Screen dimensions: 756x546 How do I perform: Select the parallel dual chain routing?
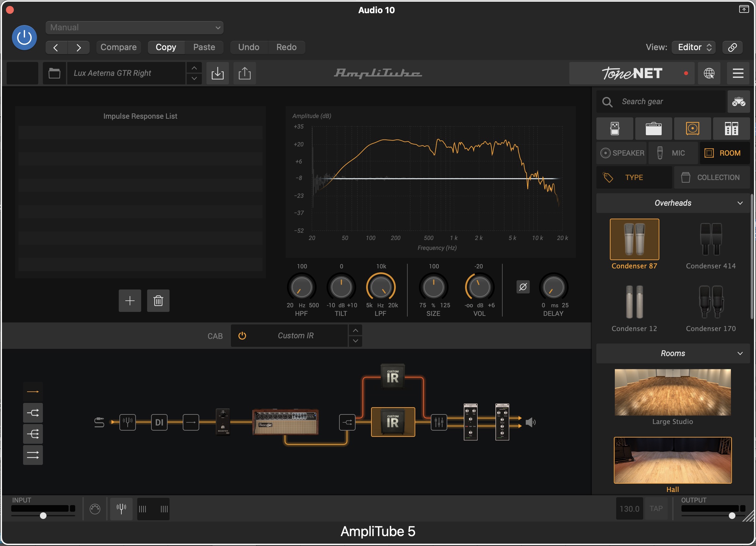[33, 455]
